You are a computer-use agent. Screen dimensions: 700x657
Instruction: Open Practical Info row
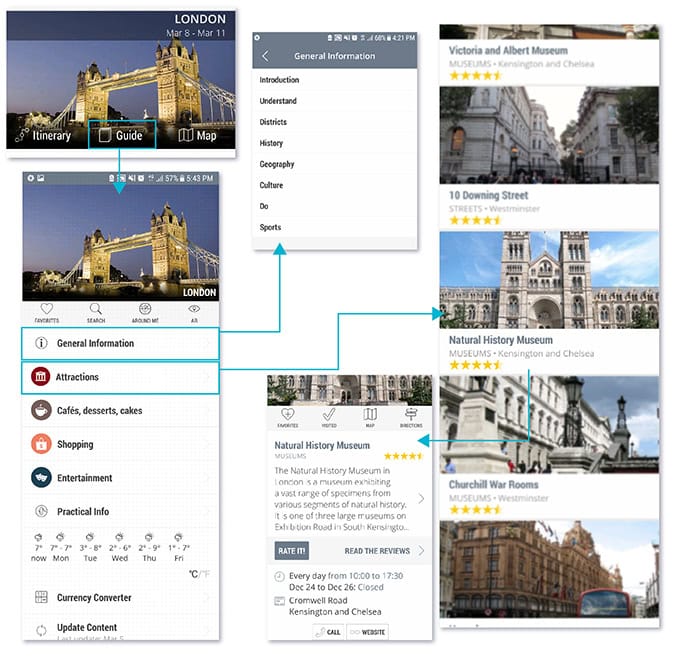coord(121,511)
